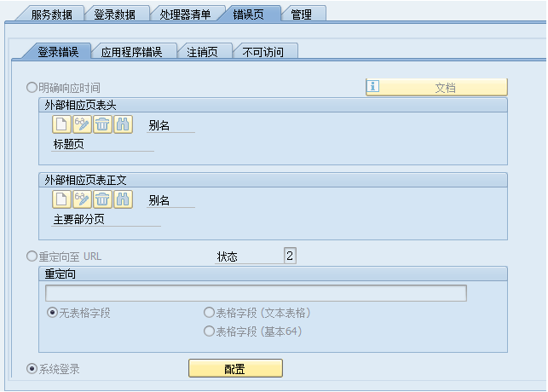
Task: Click the binoculars search icon under 外部相应页表头
Action: [123, 124]
